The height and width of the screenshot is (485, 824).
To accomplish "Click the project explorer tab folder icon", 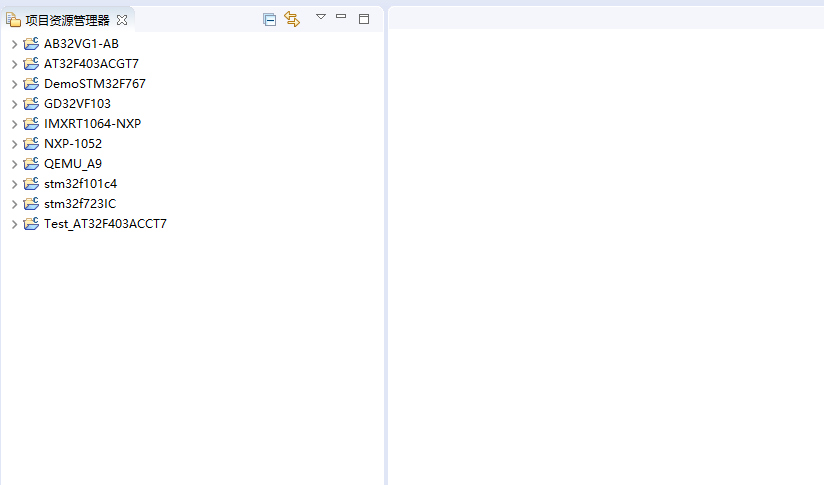I will tap(13, 20).
